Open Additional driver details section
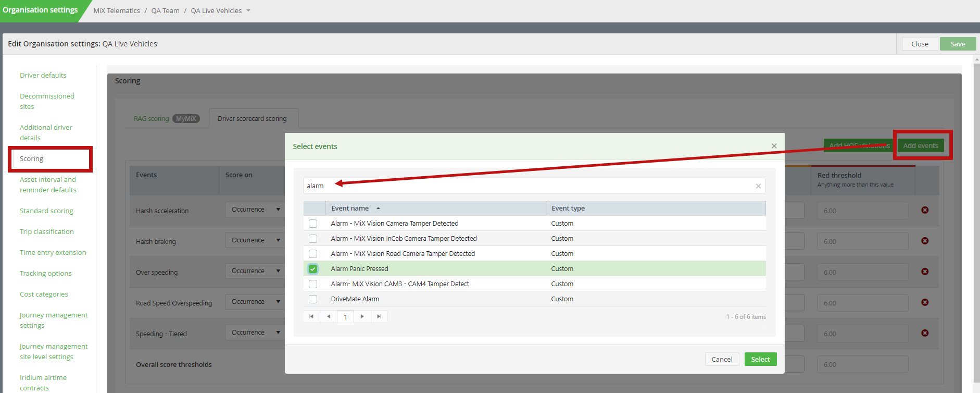 [x=46, y=133]
